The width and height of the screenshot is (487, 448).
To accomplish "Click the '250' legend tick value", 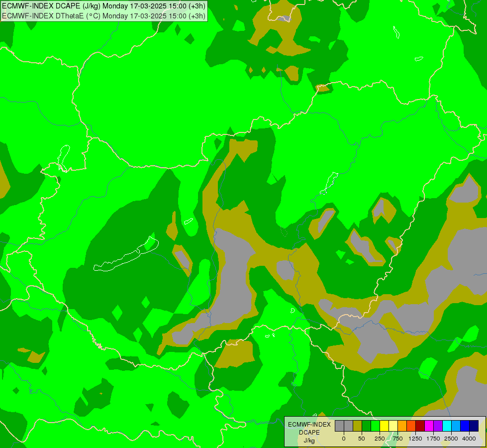I will 380,439.
